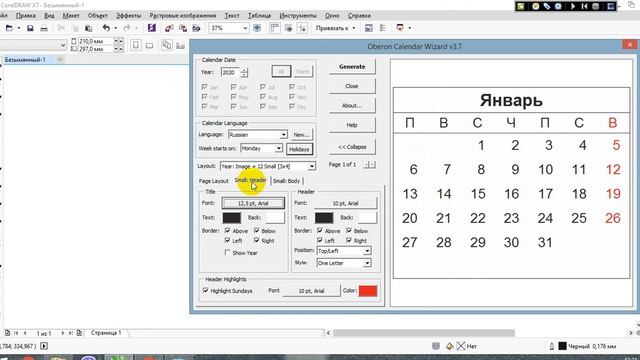This screenshot has width=640, height=360.
Task: Open the Эффекты menu
Action: (129, 16)
